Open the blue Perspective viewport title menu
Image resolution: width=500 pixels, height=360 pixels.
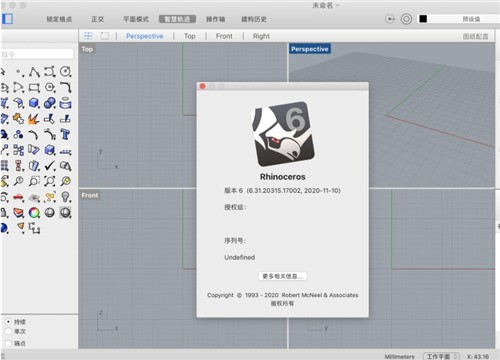tap(310, 49)
